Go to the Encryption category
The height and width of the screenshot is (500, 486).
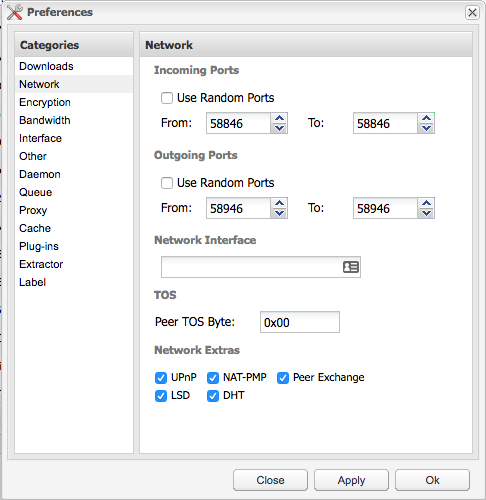pyautogui.click(x=74, y=102)
